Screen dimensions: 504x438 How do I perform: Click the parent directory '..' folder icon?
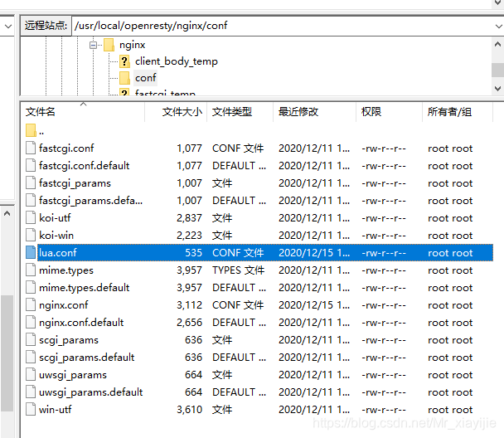(x=31, y=130)
